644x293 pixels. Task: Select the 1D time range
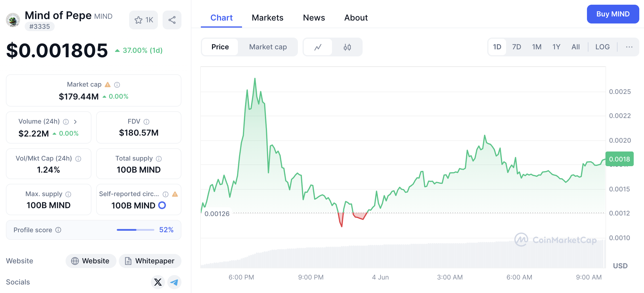pyautogui.click(x=497, y=47)
